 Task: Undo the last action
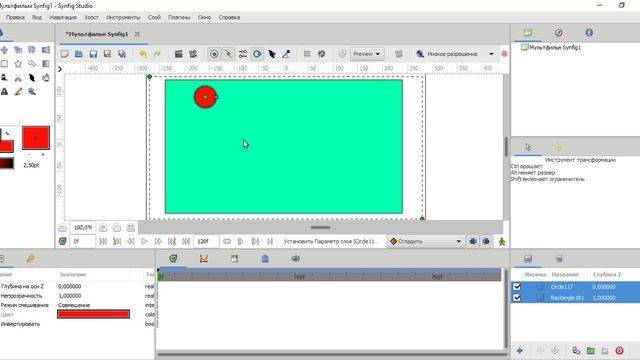[143, 54]
